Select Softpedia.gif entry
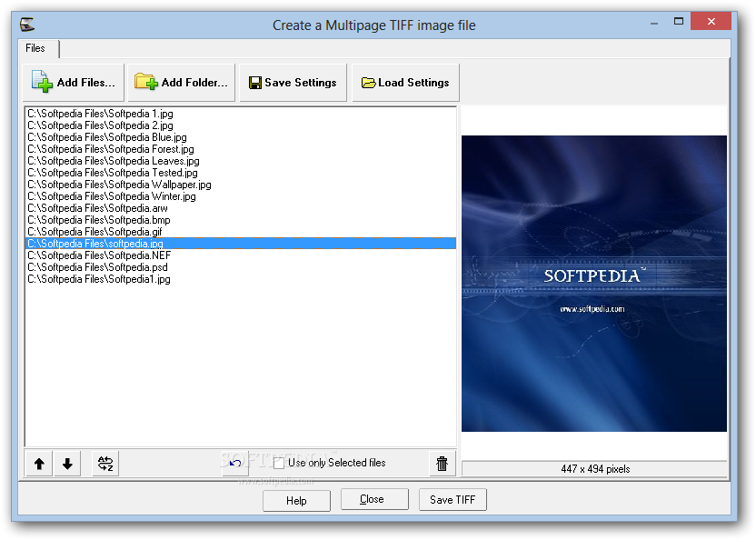756x540 pixels. click(240, 232)
